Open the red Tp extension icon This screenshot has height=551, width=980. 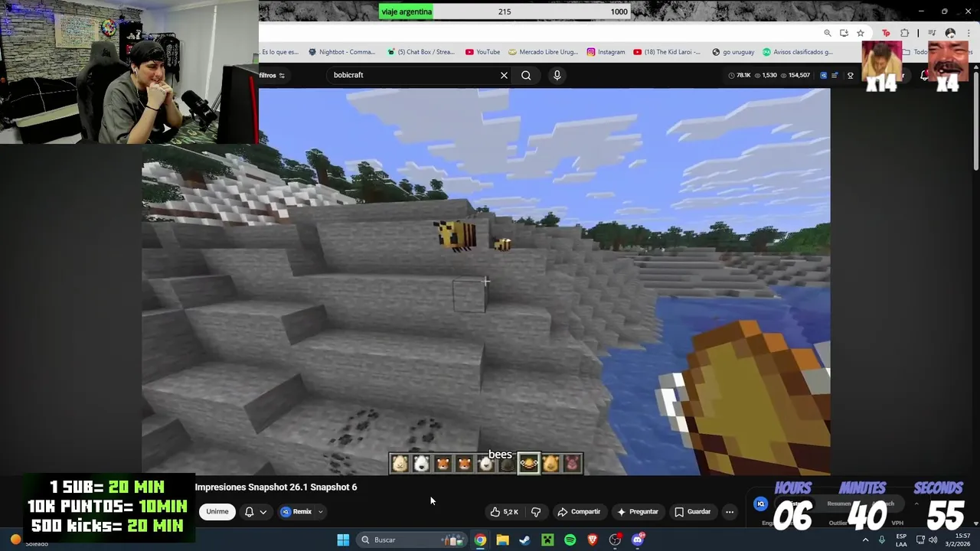click(886, 33)
